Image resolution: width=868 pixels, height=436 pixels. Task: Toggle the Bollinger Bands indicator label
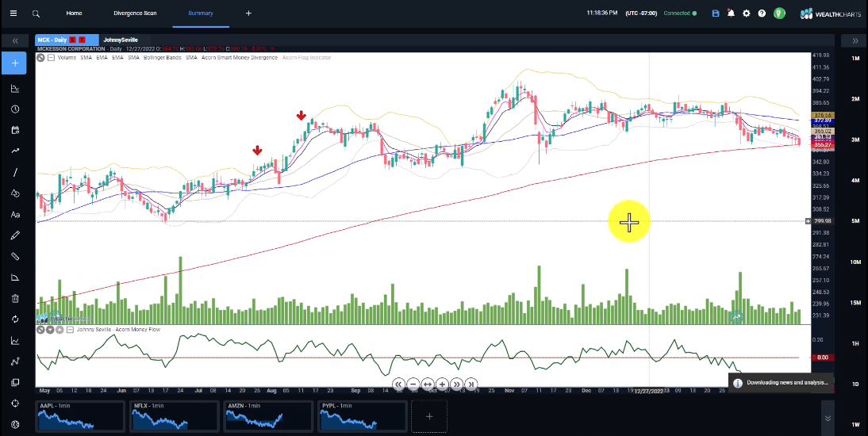(162, 58)
